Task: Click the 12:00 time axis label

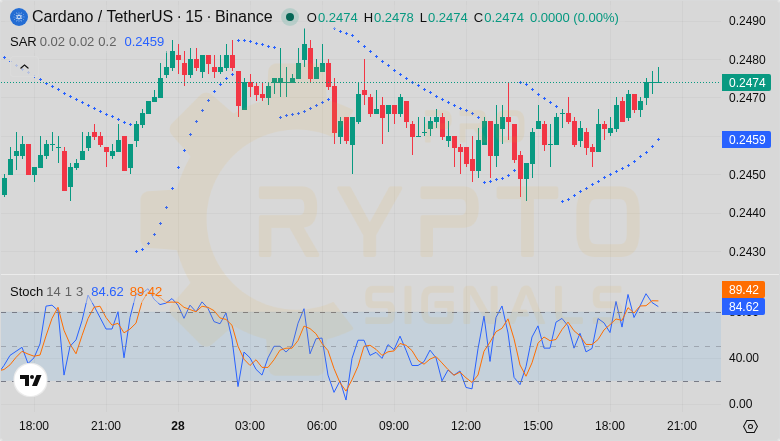Action: coord(466,426)
